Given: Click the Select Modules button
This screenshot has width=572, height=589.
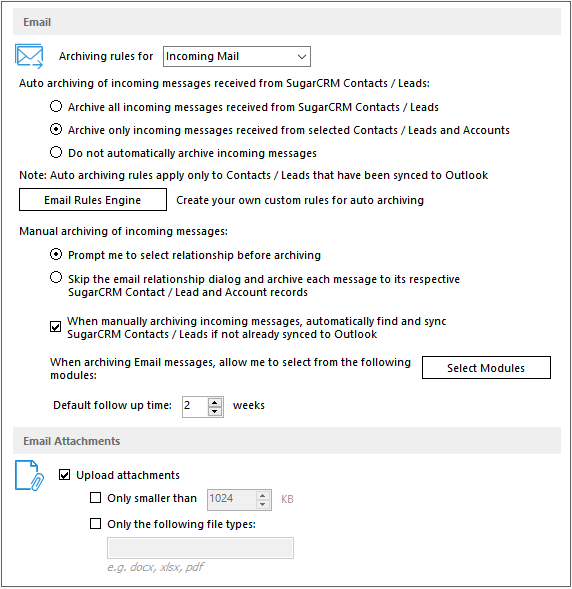Looking at the screenshot, I should tap(486, 368).
